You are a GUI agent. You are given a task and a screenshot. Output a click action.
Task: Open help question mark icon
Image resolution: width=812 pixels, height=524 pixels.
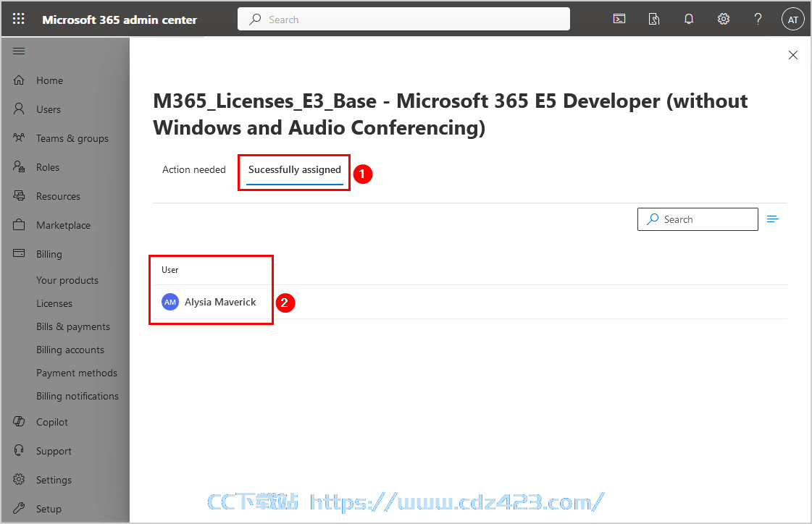pyautogui.click(x=758, y=19)
